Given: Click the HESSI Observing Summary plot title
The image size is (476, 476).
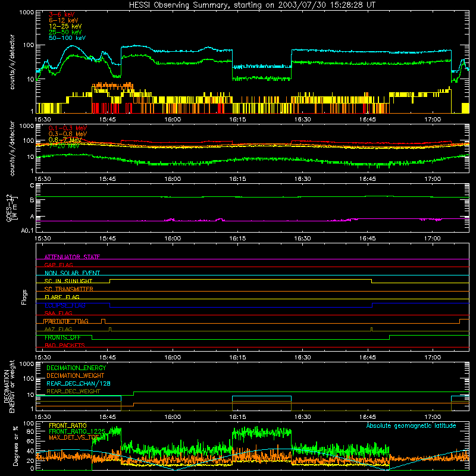Looking at the screenshot, I should click(x=252, y=5).
